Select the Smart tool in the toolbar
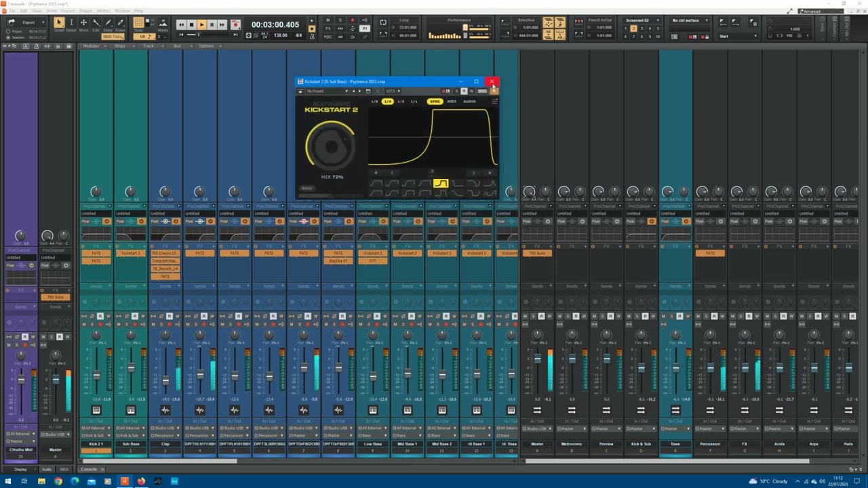 [59, 24]
